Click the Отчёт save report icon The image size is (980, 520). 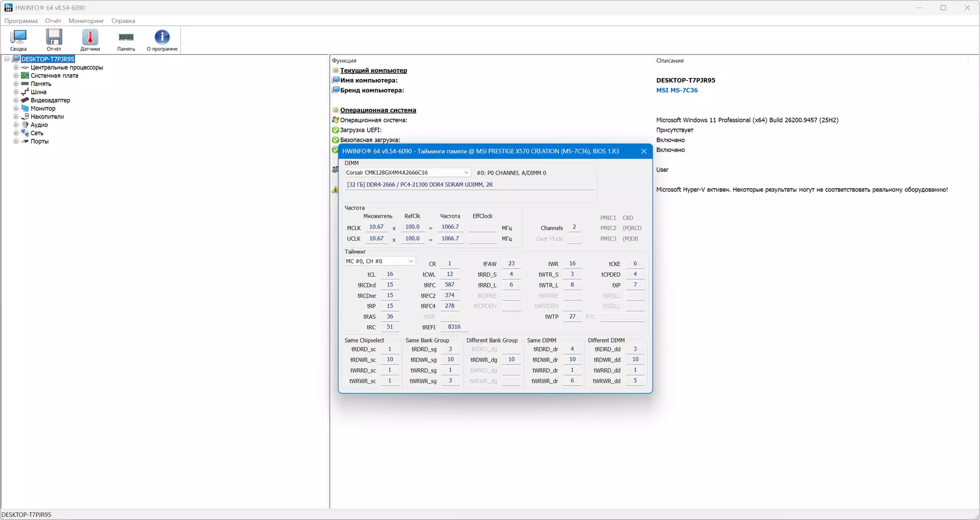(54, 40)
